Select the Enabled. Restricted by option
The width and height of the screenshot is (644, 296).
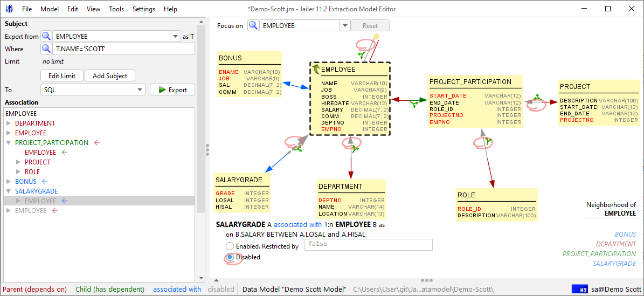[230, 246]
